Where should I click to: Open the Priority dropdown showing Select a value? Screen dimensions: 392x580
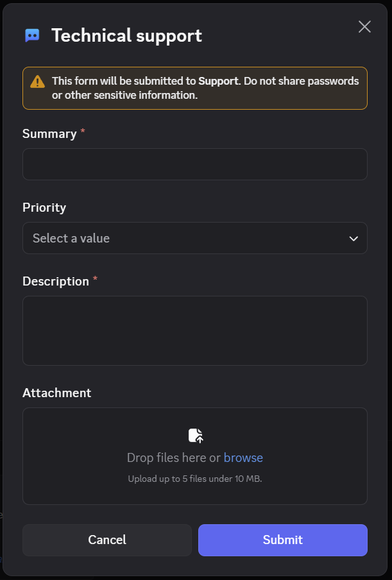coord(195,238)
